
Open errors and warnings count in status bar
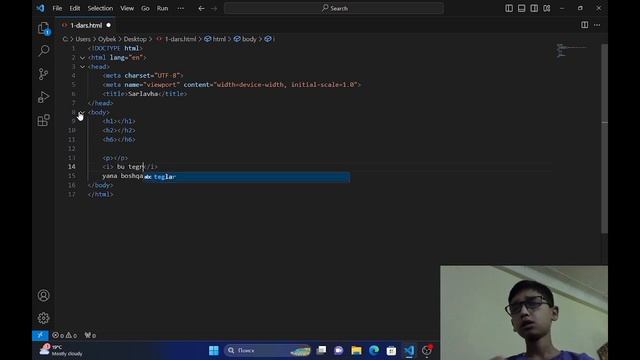point(64,335)
